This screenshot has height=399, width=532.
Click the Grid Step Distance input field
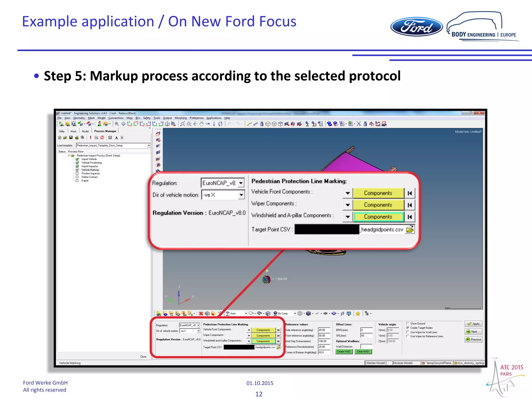click(324, 341)
